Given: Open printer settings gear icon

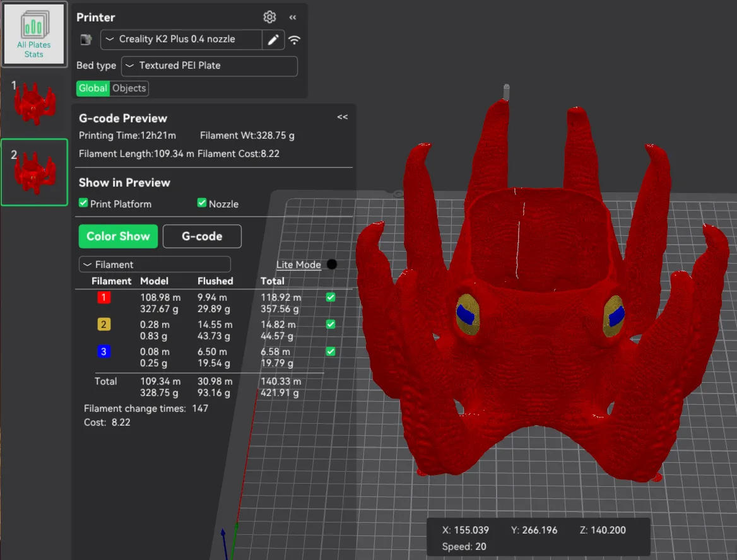Looking at the screenshot, I should point(269,18).
